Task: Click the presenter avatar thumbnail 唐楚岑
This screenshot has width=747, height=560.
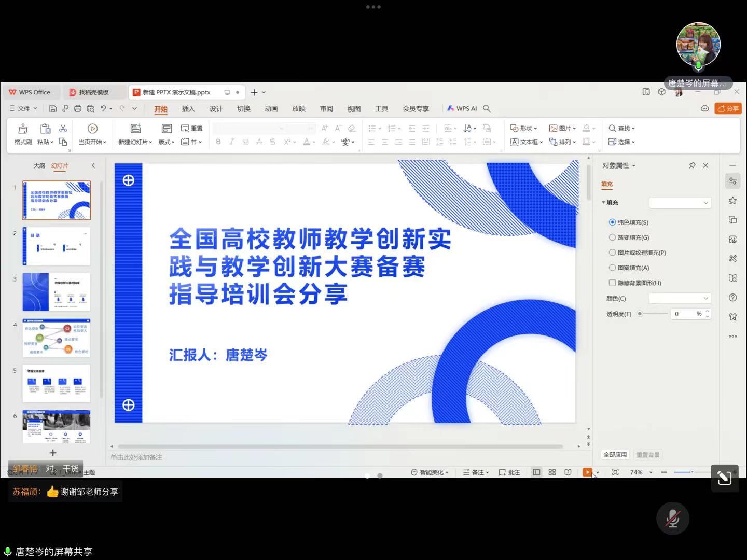Action: (698, 45)
